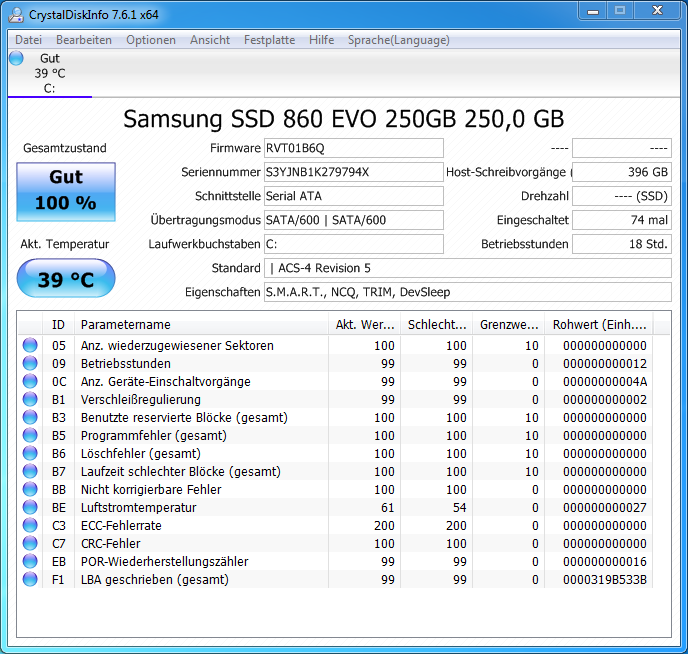Open the Festplatte menu
This screenshot has height=654, width=688.
(269, 40)
